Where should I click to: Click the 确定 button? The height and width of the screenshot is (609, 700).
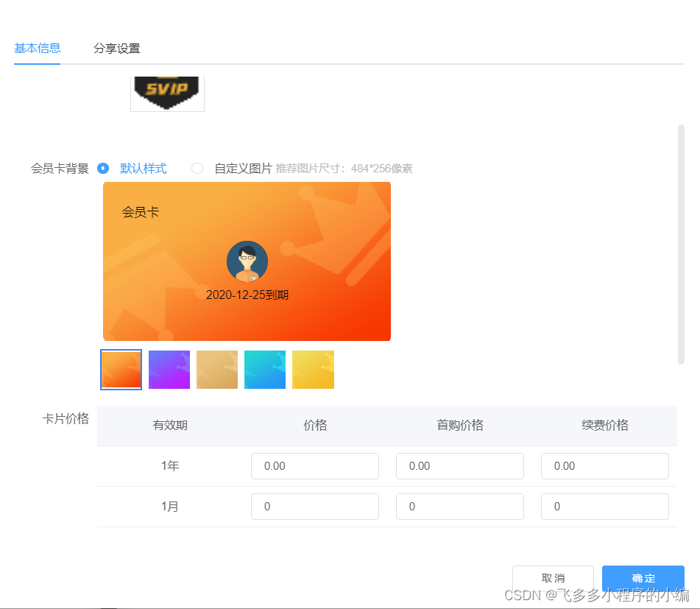[643, 578]
